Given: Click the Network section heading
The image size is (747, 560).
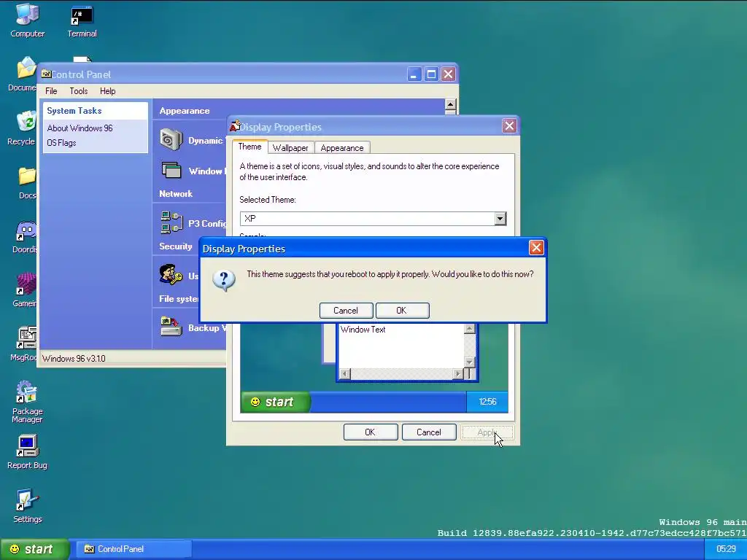Looking at the screenshot, I should tap(176, 194).
